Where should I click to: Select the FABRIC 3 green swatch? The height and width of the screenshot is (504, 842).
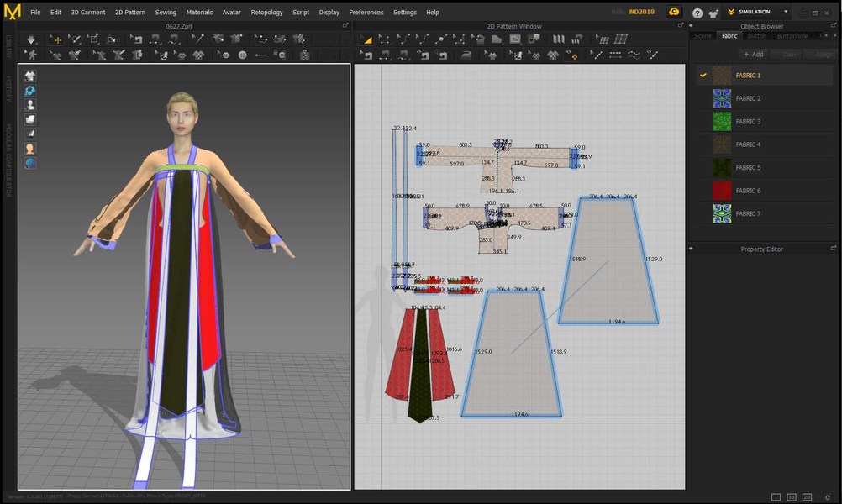pos(722,121)
